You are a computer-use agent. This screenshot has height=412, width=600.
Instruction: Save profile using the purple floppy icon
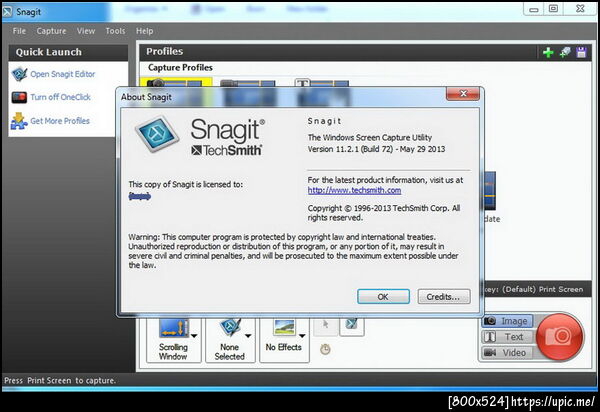pyautogui.click(x=581, y=52)
